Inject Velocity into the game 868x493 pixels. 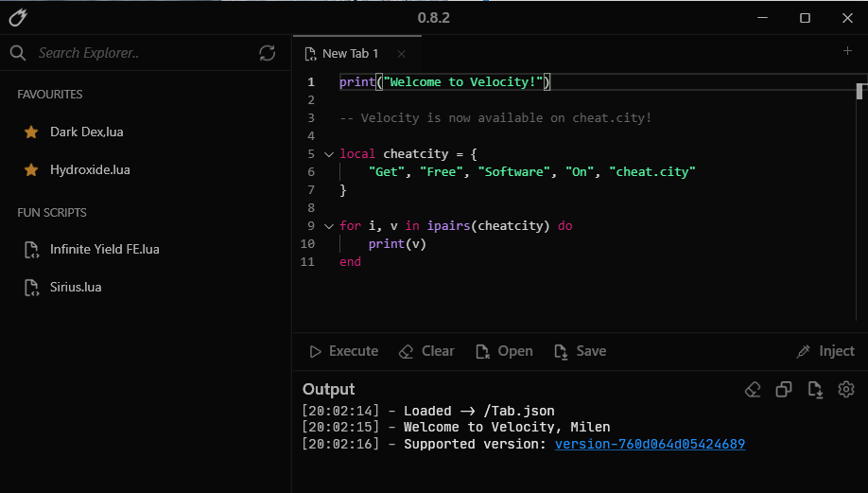click(x=825, y=351)
